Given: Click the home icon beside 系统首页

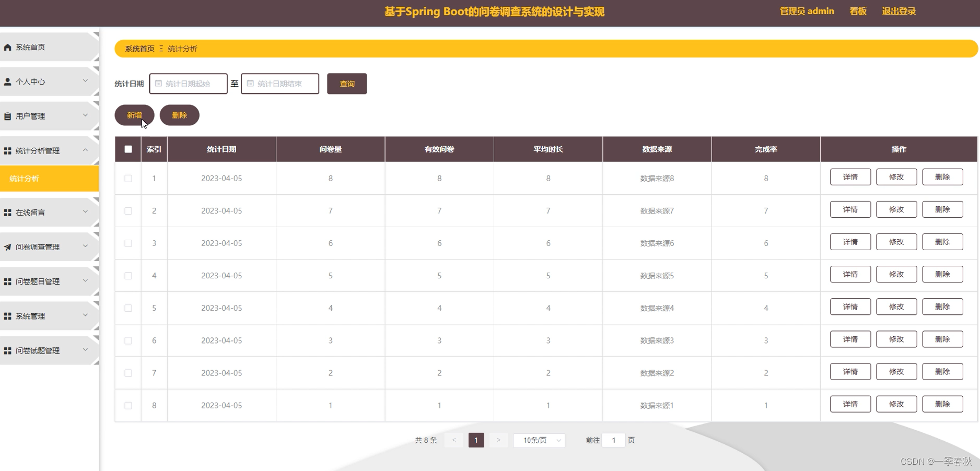Looking at the screenshot, I should point(7,48).
